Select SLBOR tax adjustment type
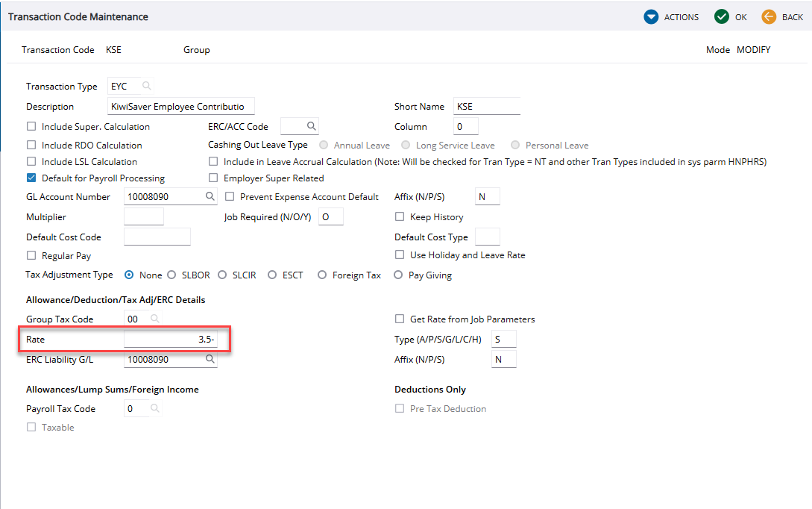This screenshot has width=812, height=509. pos(172,275)
